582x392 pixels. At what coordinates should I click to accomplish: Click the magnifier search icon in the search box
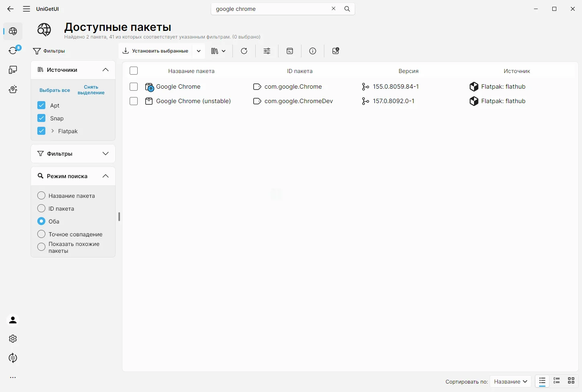point(347,9)
